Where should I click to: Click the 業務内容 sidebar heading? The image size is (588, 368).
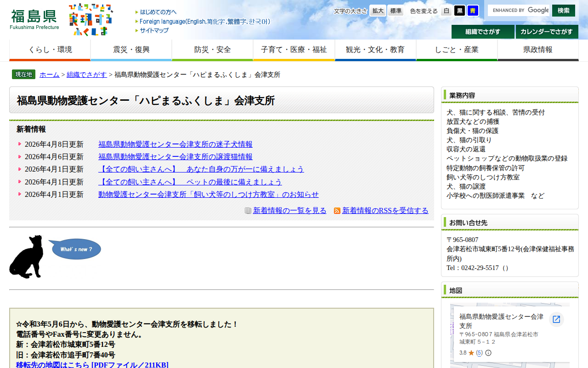pos(462,95)
